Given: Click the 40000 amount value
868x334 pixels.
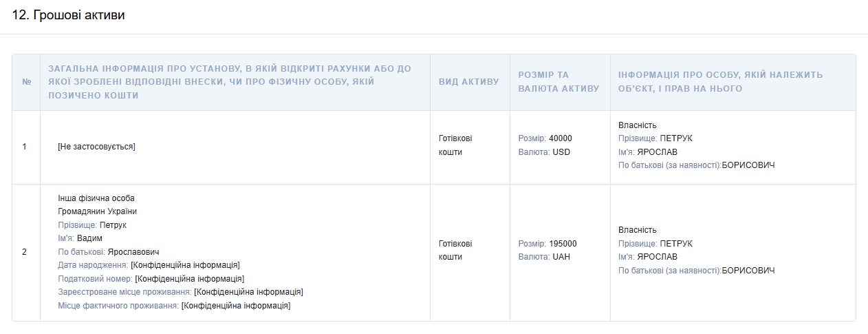Looking at the screenshot, I should [x=561, y=138].
